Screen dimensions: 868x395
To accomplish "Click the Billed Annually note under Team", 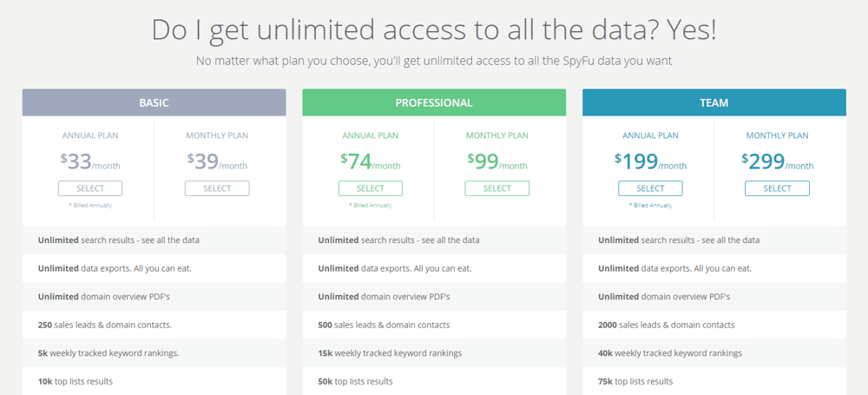I will (650, 206).
